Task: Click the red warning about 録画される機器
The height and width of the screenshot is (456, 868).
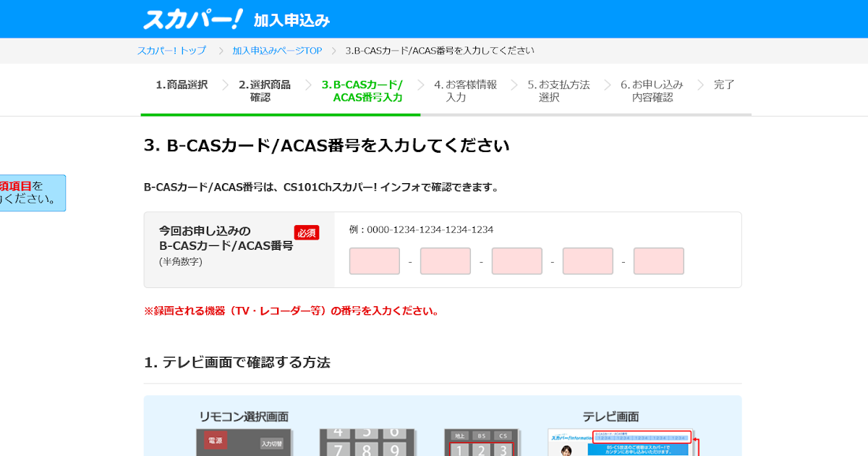Action: pyautogui.click(x=292, y=311)
